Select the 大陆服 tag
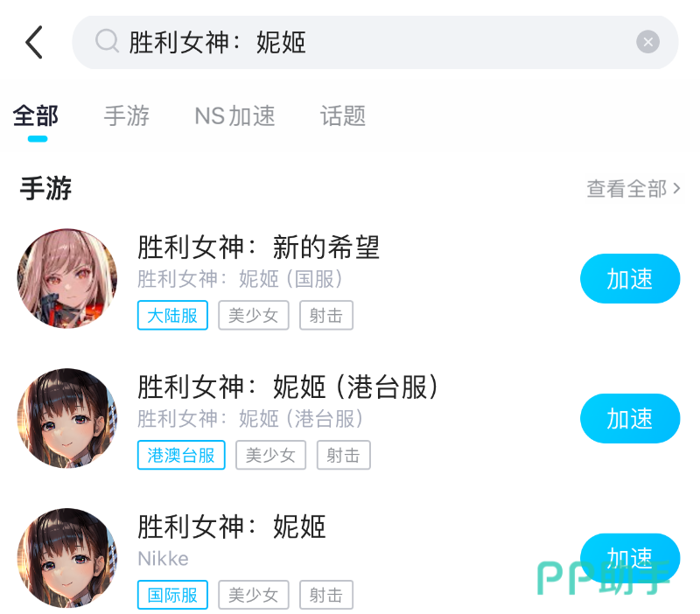The height and width of the screenshot is (614, 700). [x=172, y=316]
